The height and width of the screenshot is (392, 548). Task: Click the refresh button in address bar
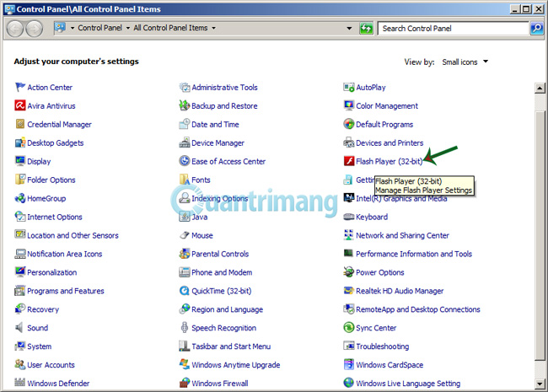click(x=366, y=29)
